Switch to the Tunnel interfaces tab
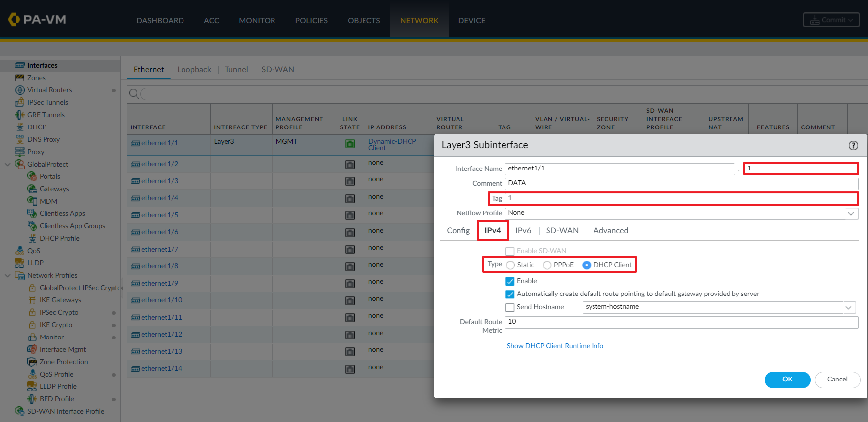Viewport: 868px width, 422px height. click(x=236, y=70)
